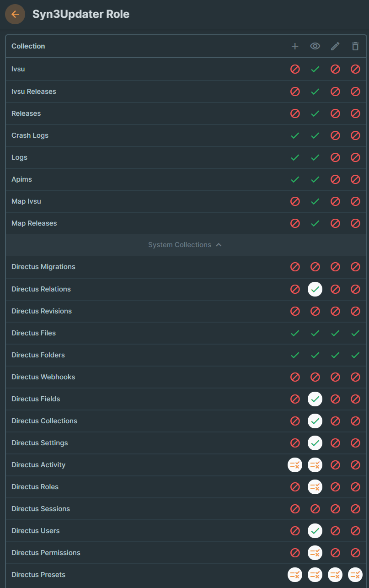Viewport: 369px width, 588px height.
Task: Click the custom read permission icon for Directus Roles
Action: (315, 487)
